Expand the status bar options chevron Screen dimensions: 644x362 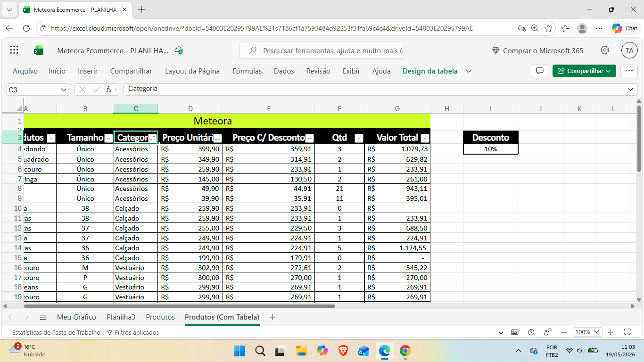pos(501,332)
